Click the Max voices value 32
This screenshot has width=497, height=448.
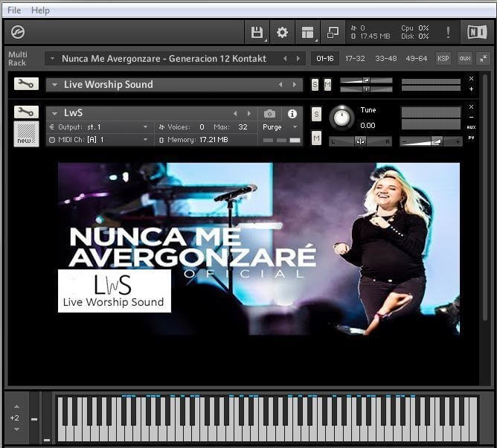click(x=243, y=127)
